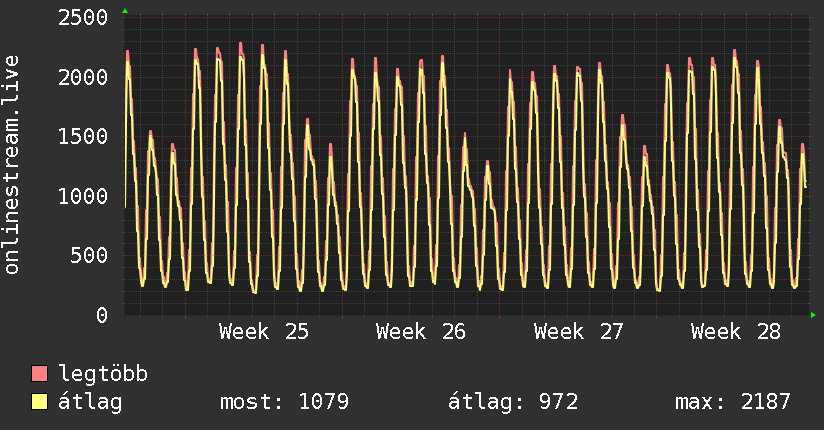The height and width of the screenshot is (430, 824).
Task: Click the yellow átlag legend swatch
Action: click(x=39, y=402)
